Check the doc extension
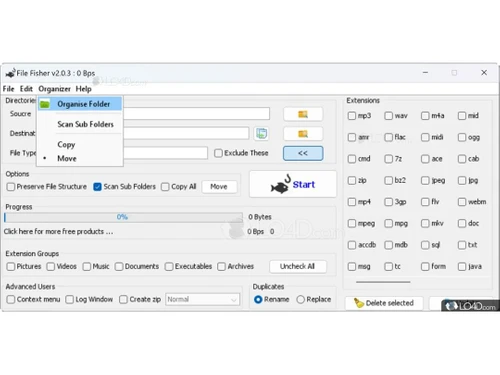This screenshot has width=500, height=375. [x=462, y=223]
